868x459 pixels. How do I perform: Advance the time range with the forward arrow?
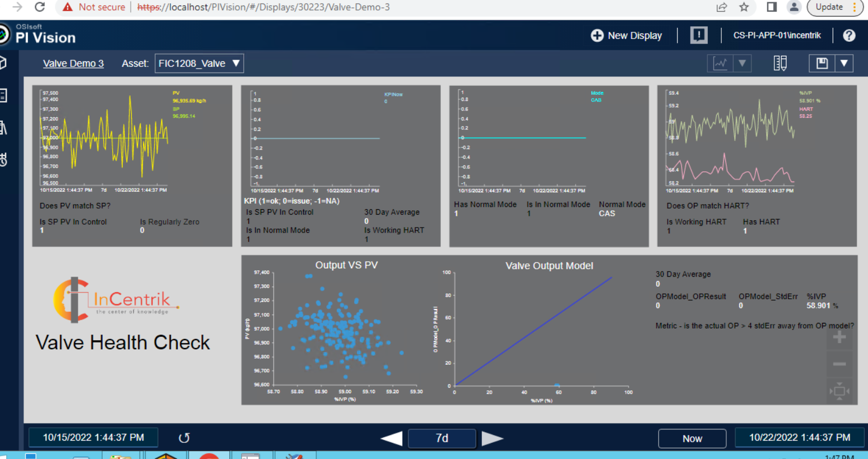click(493, 438)
